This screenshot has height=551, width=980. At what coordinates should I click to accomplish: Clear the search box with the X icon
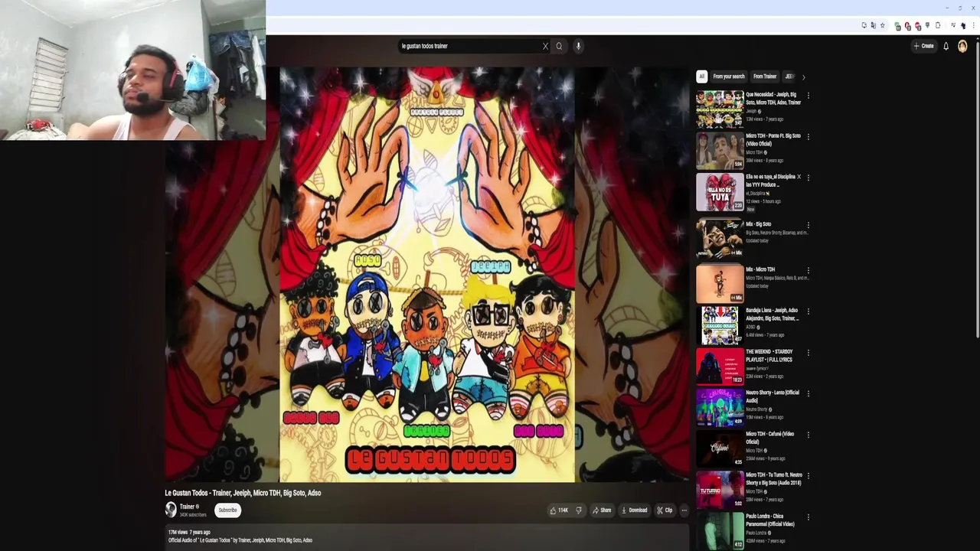point(545,46)
